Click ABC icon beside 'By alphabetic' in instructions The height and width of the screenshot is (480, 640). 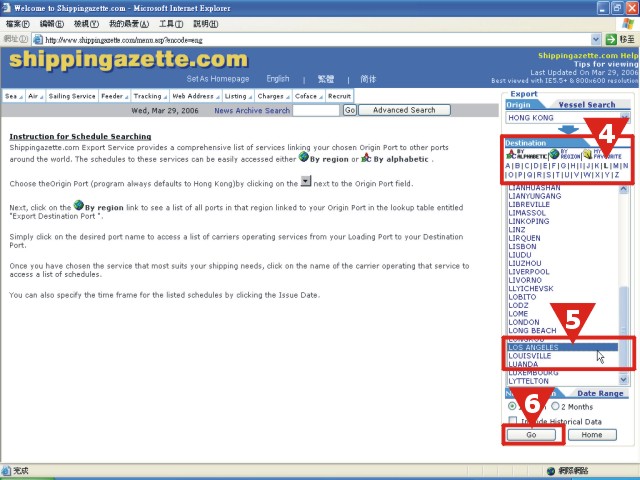click(x=366, y=157)
